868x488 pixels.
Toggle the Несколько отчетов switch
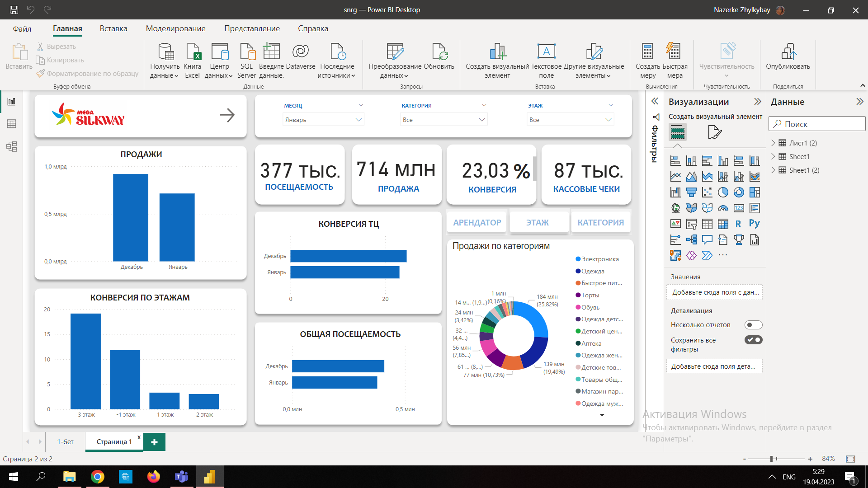(x=753, y=324)
